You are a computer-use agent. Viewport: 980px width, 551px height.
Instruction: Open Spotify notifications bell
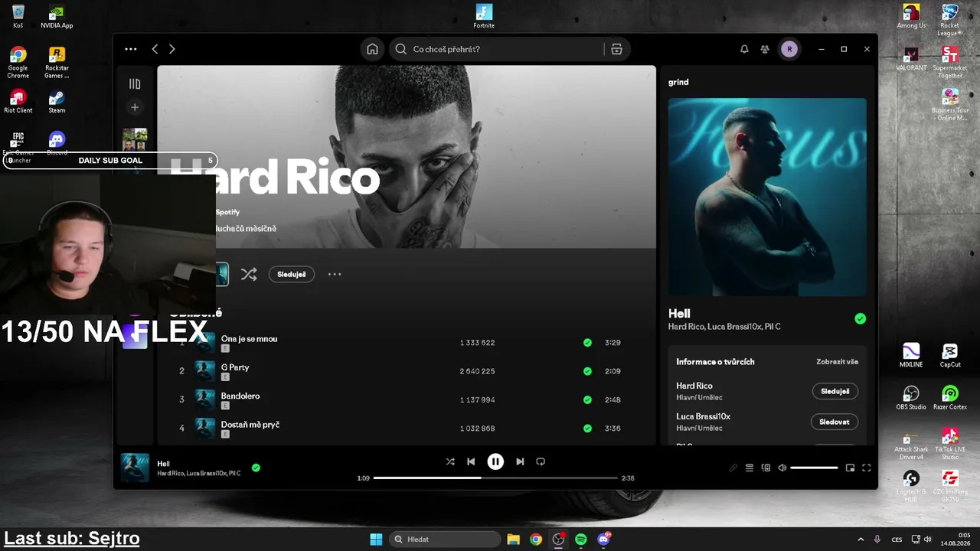(744, 49)
